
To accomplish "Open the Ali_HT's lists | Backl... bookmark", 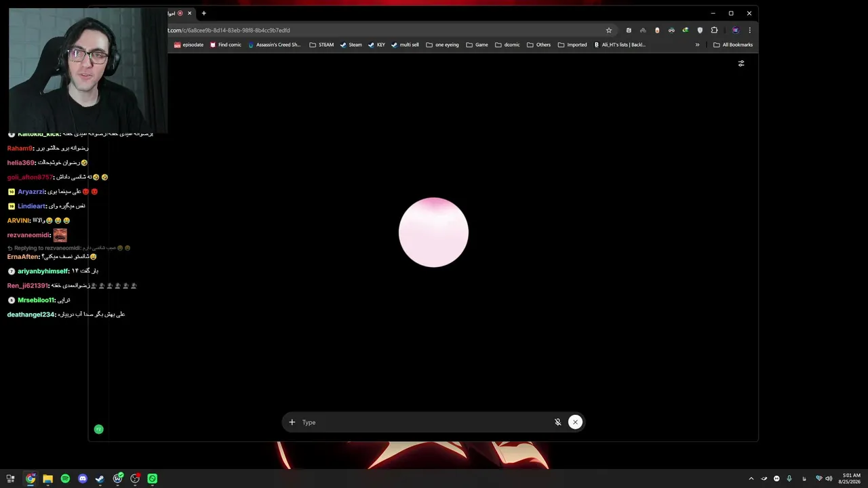I will click(619, 45).
